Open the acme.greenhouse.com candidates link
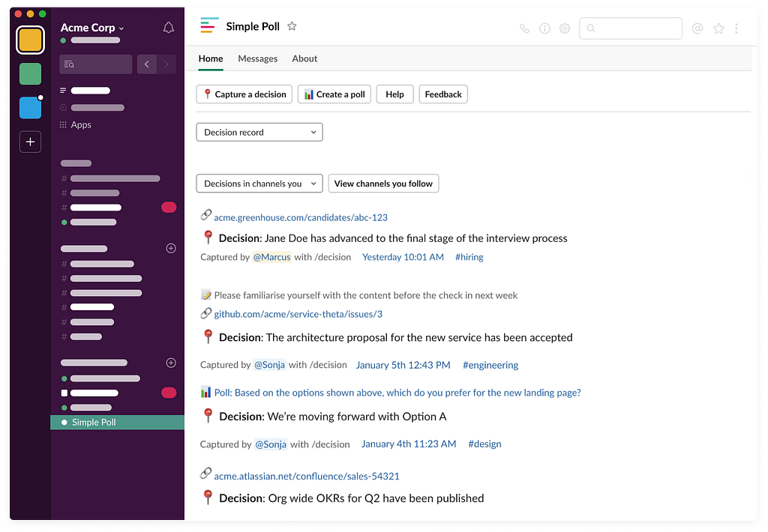 tap(301, 217)
